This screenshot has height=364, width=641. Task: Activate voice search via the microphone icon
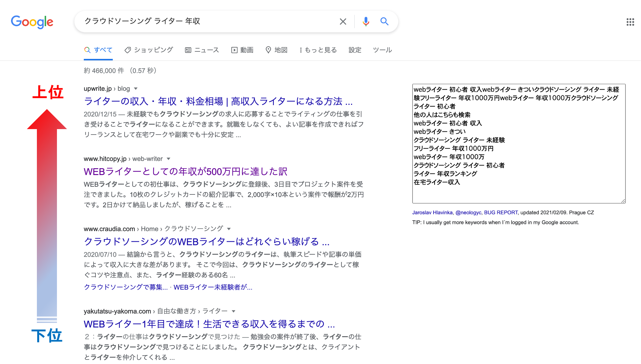[x=366, y=21]
